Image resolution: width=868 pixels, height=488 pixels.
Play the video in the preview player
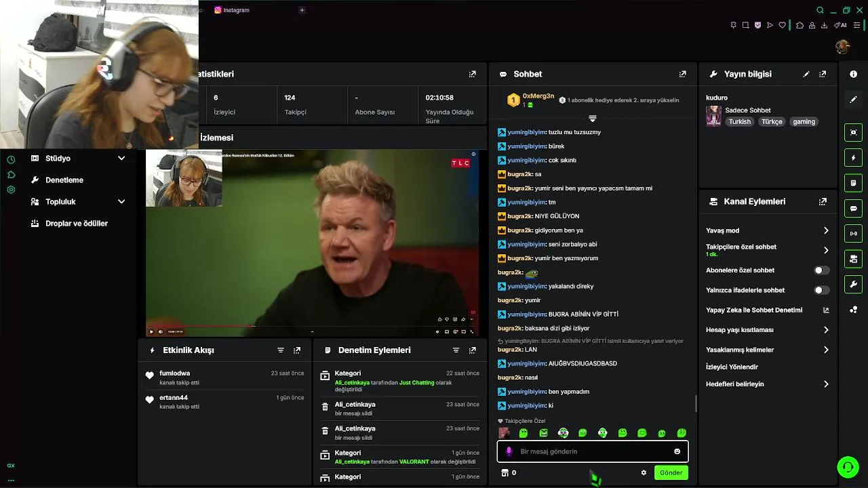[151, 332]
